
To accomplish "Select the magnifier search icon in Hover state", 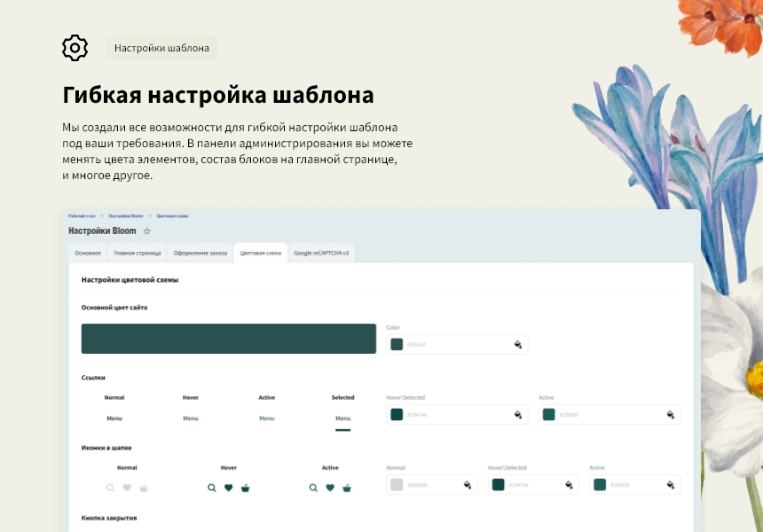I will 211,488.
